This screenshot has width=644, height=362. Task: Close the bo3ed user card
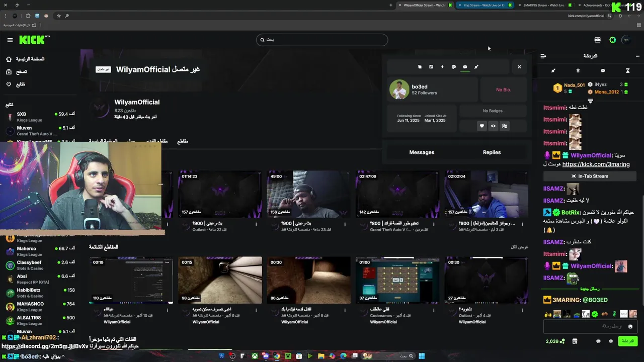[x=519, y=67]
